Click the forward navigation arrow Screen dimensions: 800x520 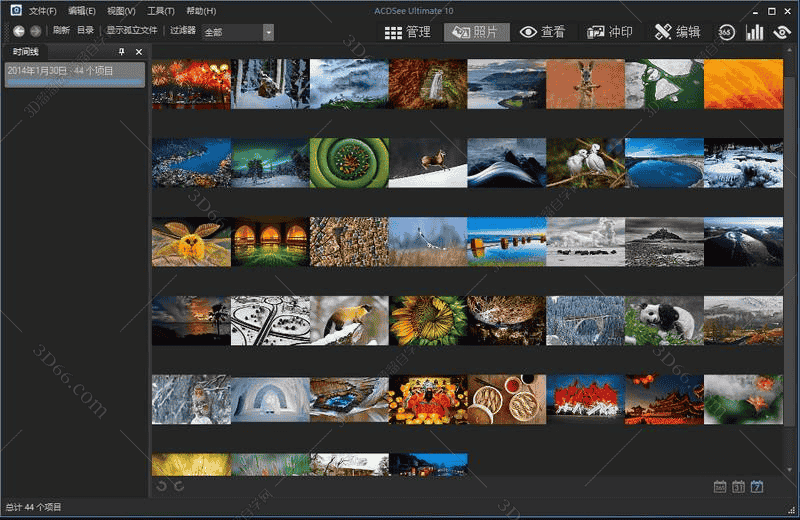point(36,31)
